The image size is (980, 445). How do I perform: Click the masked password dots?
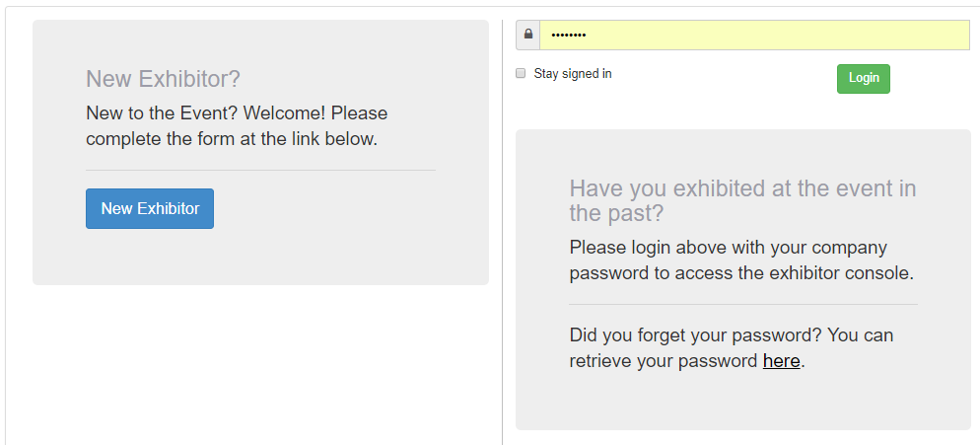click(568, 36)
